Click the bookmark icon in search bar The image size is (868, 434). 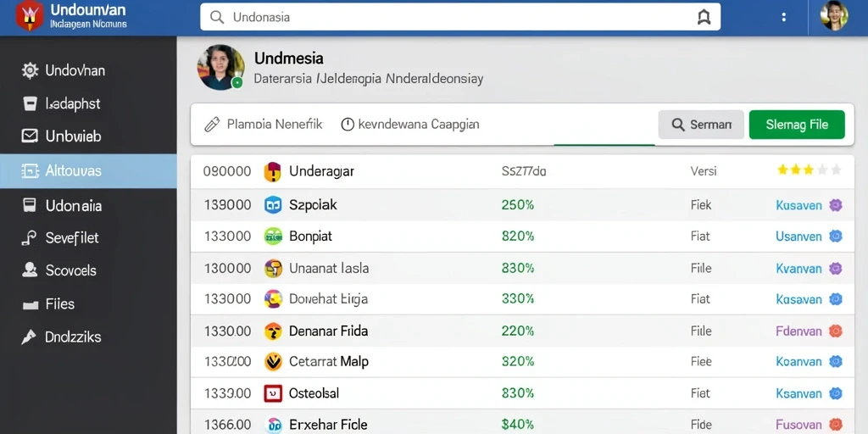(704, 17)
